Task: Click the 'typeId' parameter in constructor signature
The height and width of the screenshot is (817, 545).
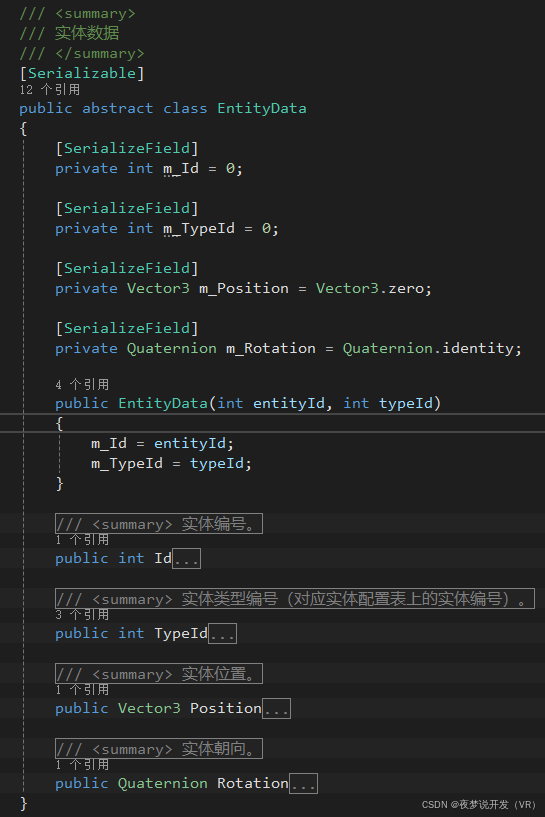Action: pos(406,403)
